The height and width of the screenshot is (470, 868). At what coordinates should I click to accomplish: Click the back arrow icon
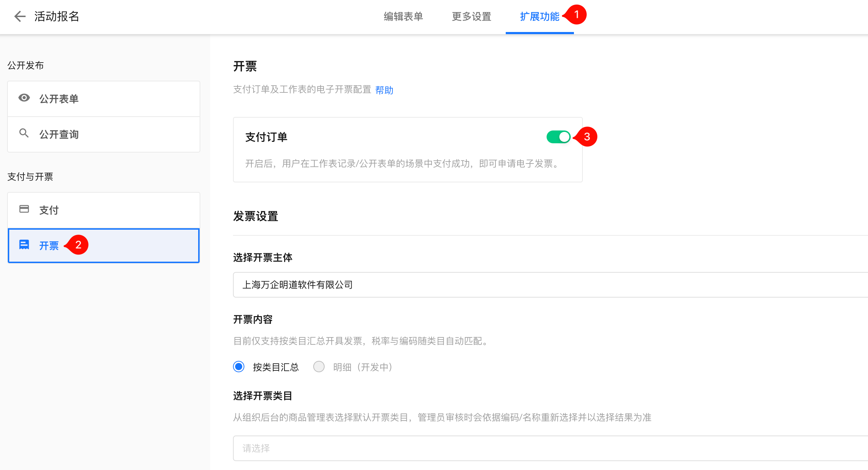point(20,16)
